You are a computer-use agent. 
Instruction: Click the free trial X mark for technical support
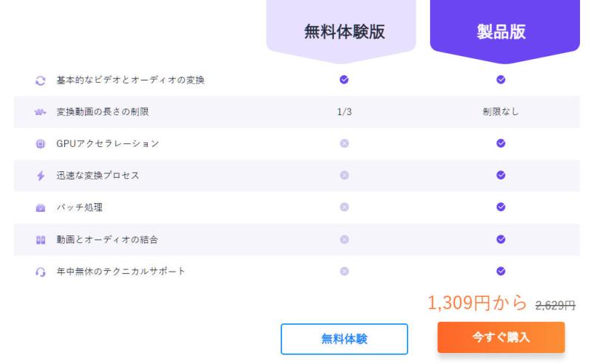(x=344, y=271)
